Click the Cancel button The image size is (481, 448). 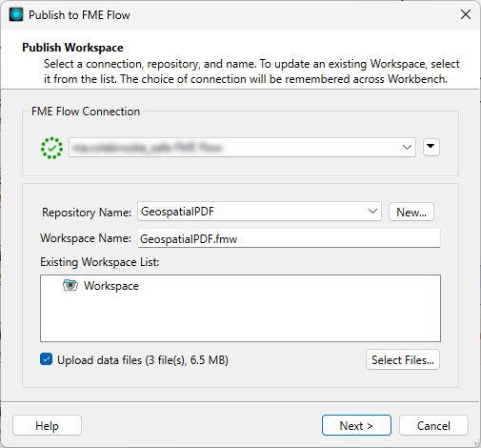[433, 425]
